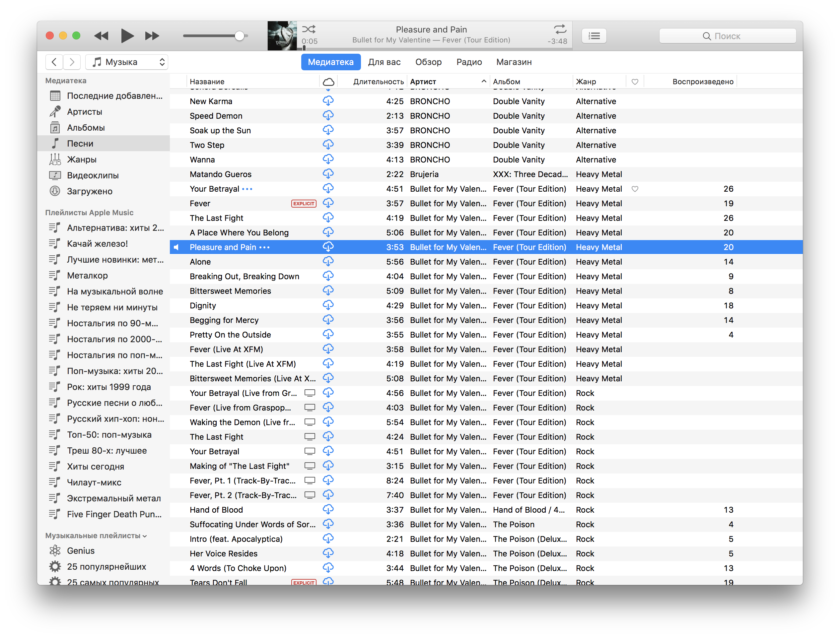Sort by the Длительность column header
This screenshot has width=840, height=638.
pos(372,81)
